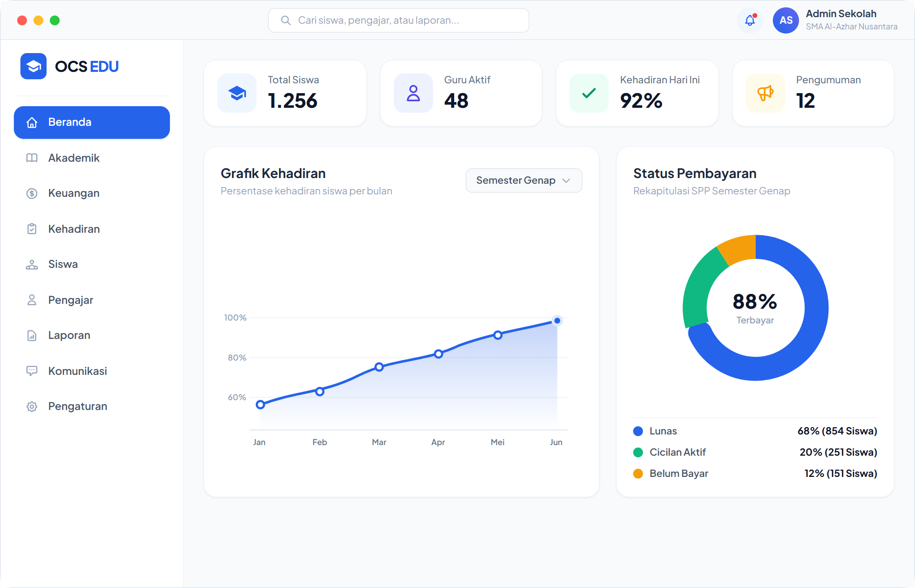
Task: Click the Mar data point on attendance chart
Action: coord(379,367)
